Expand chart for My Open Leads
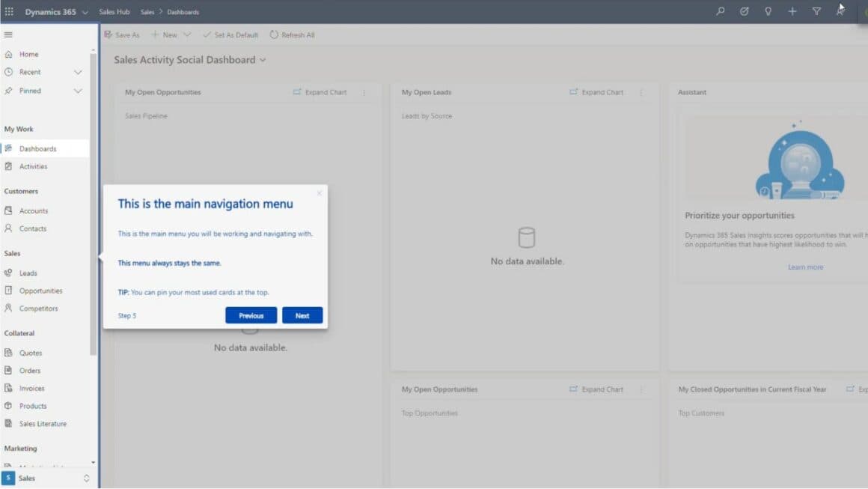 pos(596,92)
